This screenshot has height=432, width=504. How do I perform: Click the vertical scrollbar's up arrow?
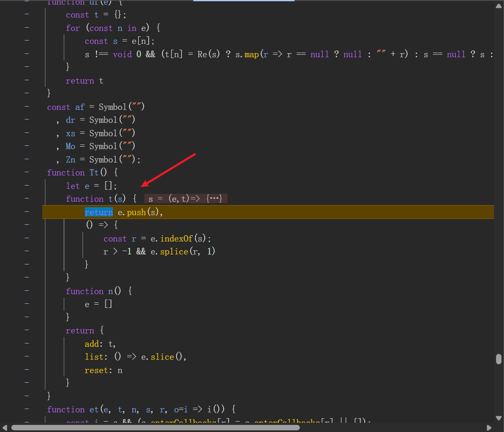[499, 6]
